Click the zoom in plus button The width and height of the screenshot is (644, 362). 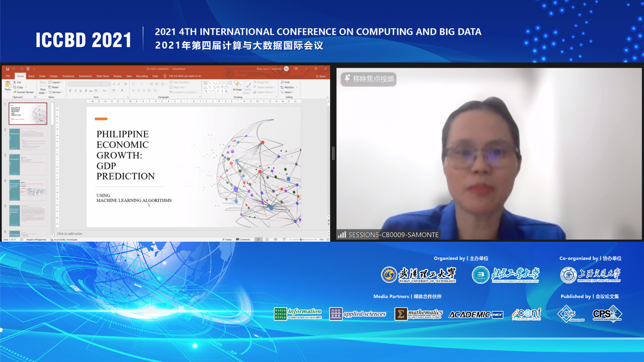pos(316,239)
